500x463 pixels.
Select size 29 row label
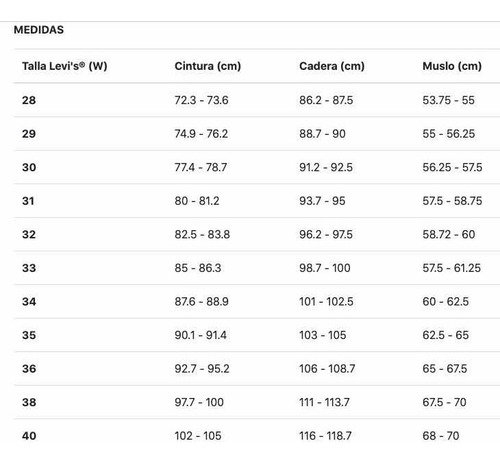coord(29,134)
